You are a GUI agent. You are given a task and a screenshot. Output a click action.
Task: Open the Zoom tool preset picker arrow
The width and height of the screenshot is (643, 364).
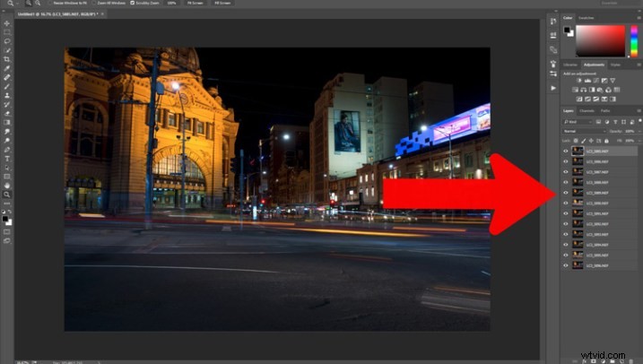18,4
